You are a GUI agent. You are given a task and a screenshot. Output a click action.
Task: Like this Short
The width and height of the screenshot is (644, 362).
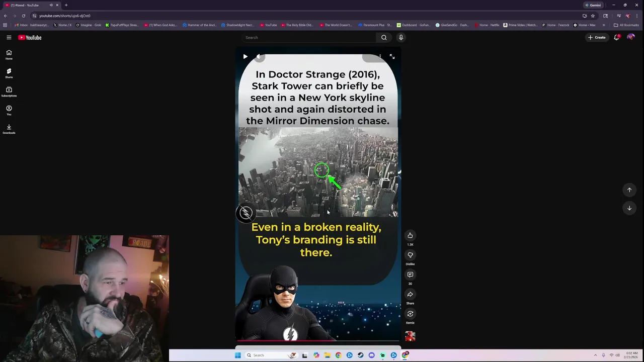410,235
